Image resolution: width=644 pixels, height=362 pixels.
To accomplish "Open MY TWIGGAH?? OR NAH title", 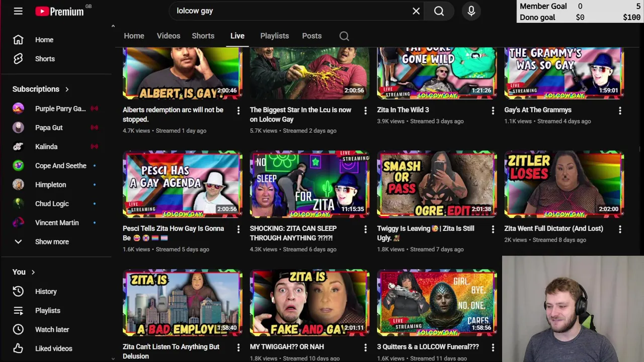I will (x=287, y=347).
